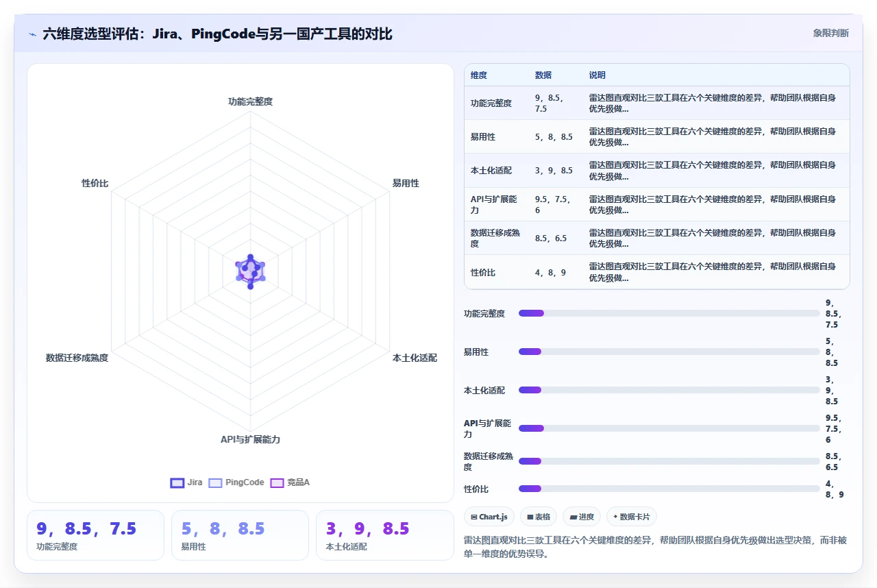The image size is (877, 588).
Task: Select the 进度 chip
Action: (582, 517)
